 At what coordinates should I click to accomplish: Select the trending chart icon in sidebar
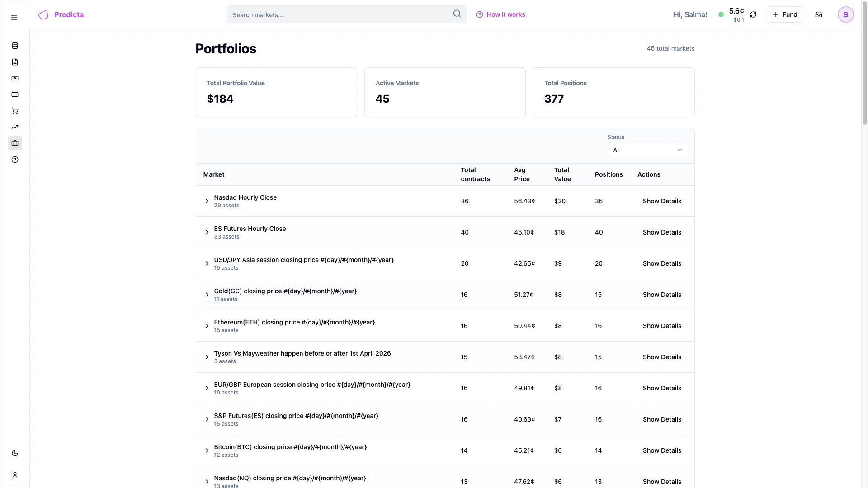(15, 127)
